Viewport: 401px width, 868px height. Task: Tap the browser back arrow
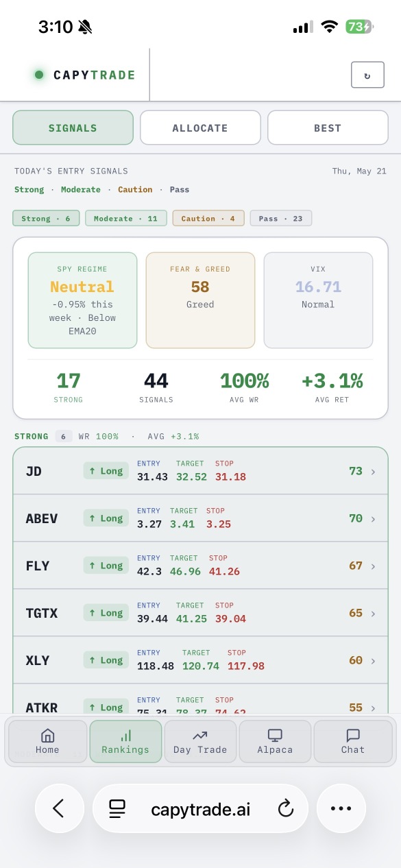pyautogui.click(x=59, y=809)
